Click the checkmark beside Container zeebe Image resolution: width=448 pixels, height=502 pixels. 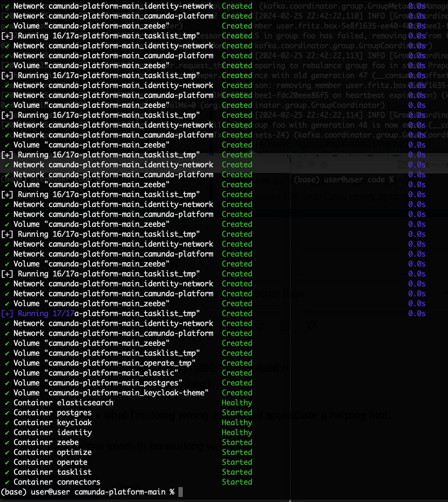click(x=7, y=443)
